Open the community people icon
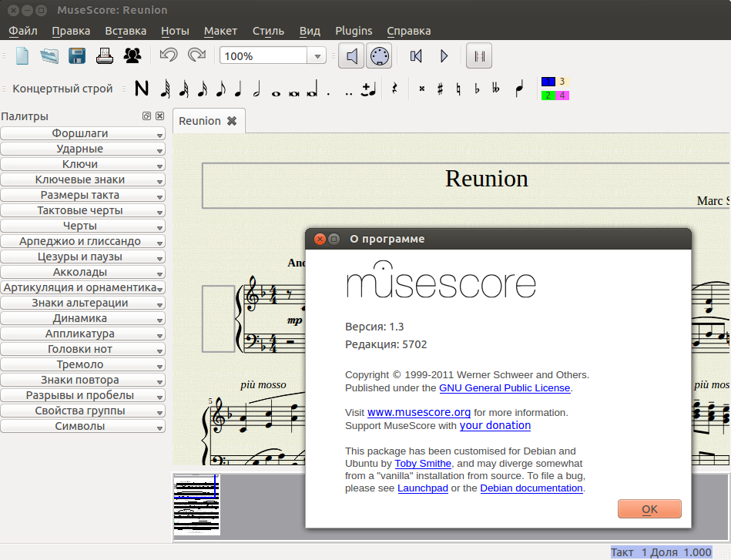731x560 pixels. (132, 56)
